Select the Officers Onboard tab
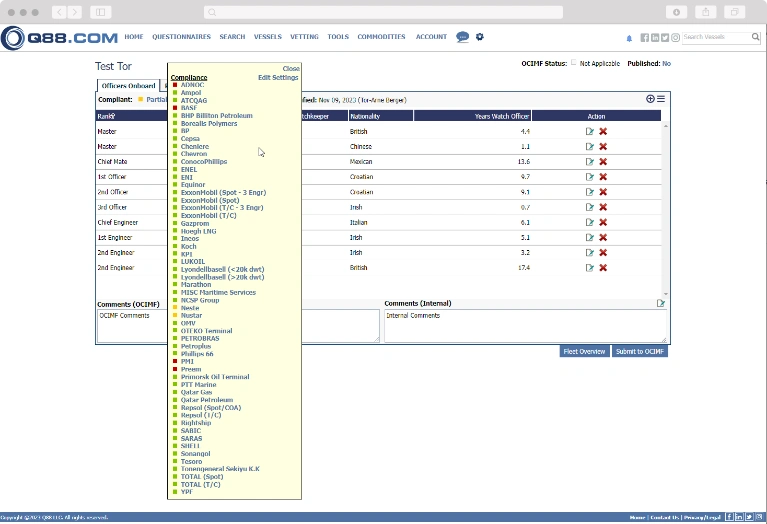 128,86
